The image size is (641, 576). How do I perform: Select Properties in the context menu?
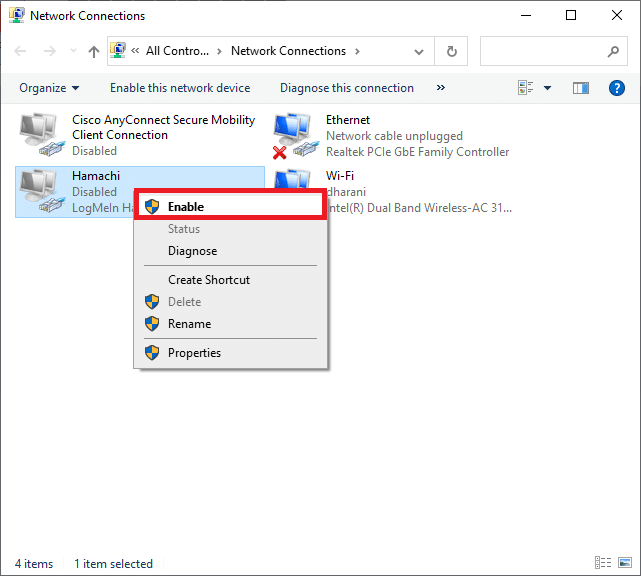coord(194,353)
